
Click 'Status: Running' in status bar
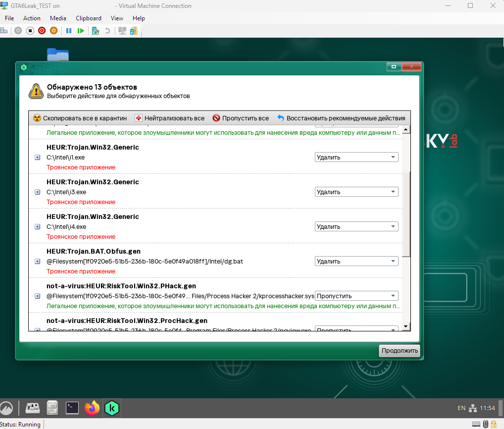pyautogui.click(x=20, y=425)
